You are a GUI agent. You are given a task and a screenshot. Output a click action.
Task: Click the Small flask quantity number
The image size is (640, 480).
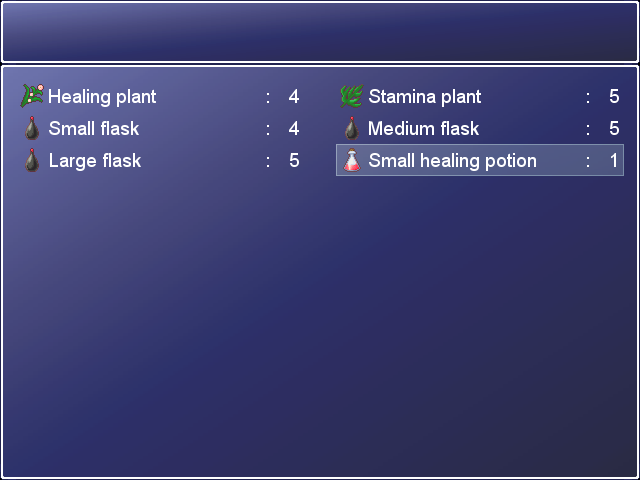(294, 129)
